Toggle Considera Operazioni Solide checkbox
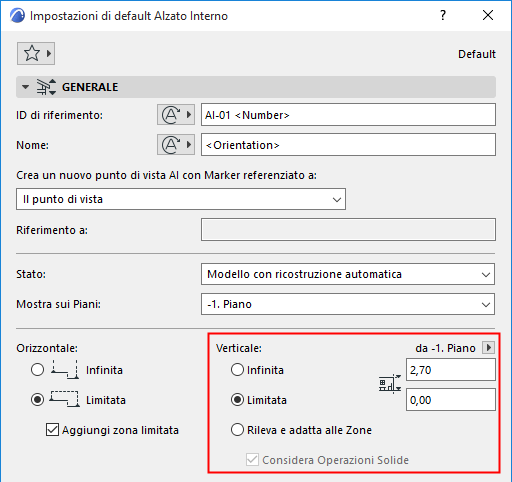The width and height of the screenshot is (512, 482). tap(252, 460)
